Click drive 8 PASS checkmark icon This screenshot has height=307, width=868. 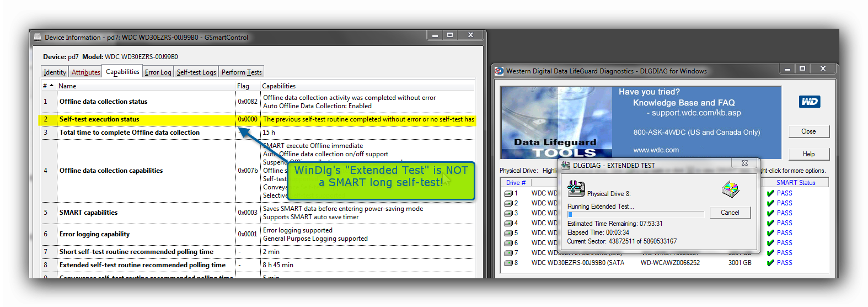pyautogui.click(x=770, y=263)
